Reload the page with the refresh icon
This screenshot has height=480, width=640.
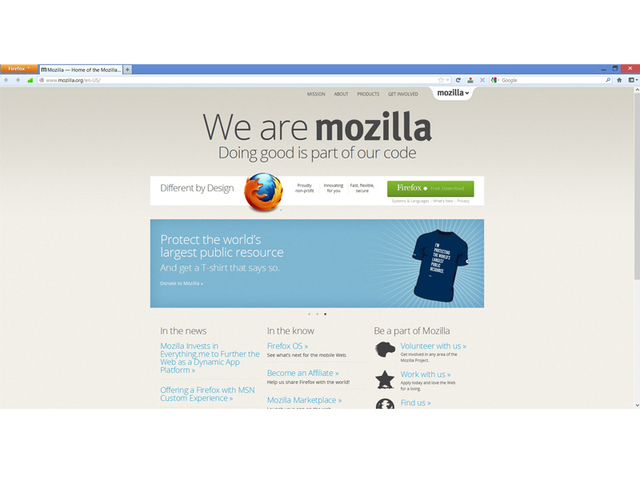click(x=458, y=80)
